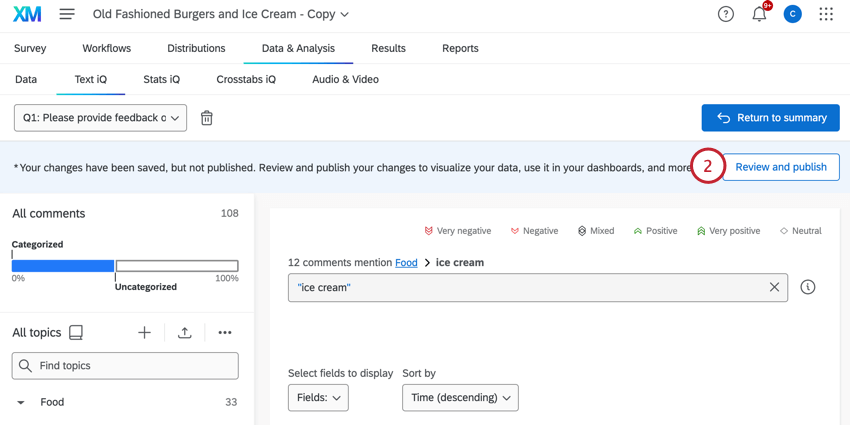View notifications bell icon
The width and height of the screenshot is (850, 425).
click(x=759, y=14)
